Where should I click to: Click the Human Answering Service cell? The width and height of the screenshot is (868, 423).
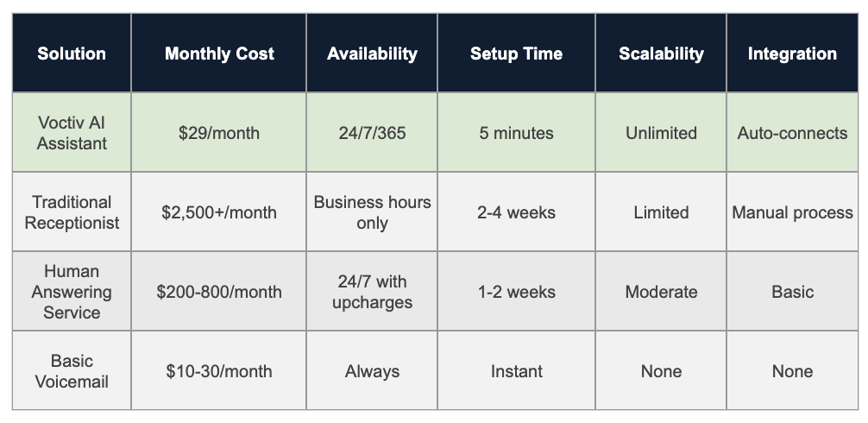(72, 292)
